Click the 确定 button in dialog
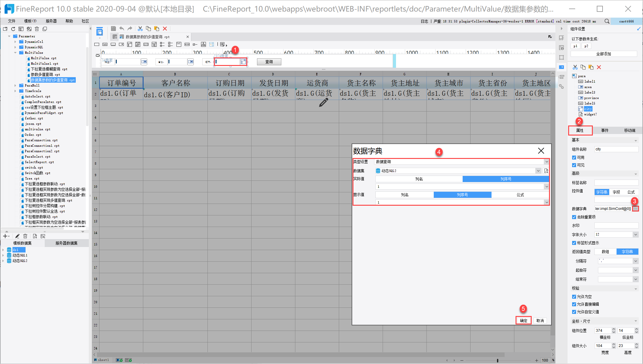 [x=523, y=321]
